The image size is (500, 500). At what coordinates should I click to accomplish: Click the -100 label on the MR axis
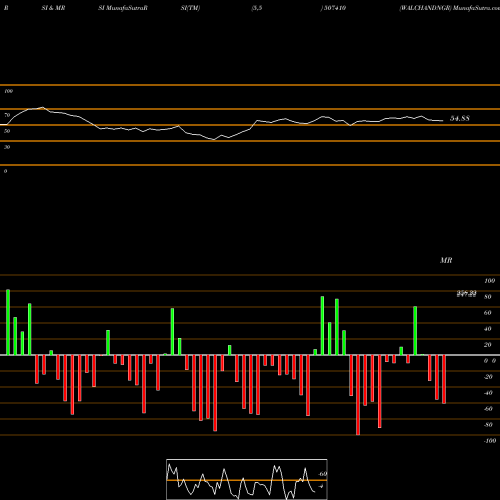[490, 441]
